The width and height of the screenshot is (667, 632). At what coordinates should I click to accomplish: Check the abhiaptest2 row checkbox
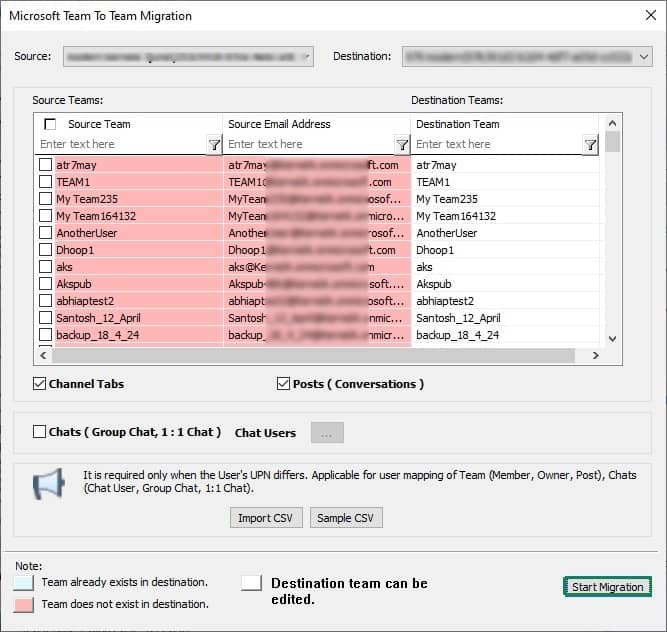[46, 301]
